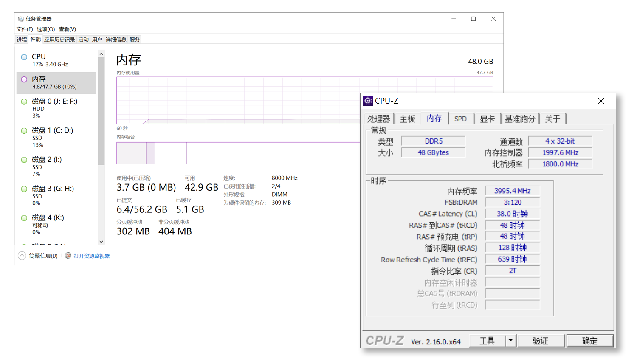This screenshot has width=637, height=364.
Task: Select the memory (内存) circle indicator
Action: pos(24,79)
